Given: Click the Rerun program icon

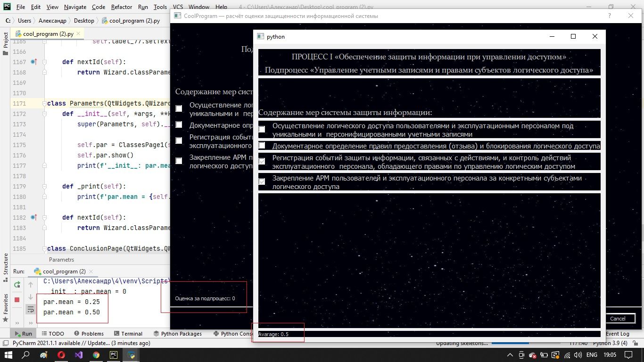Looking at the screenshot, I should (17, 284).
